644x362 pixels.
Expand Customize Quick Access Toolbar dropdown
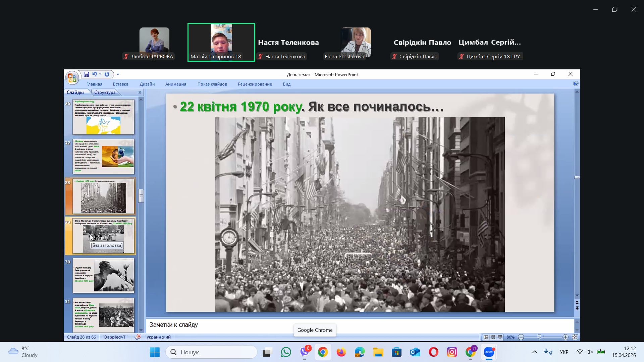[118, 74]
